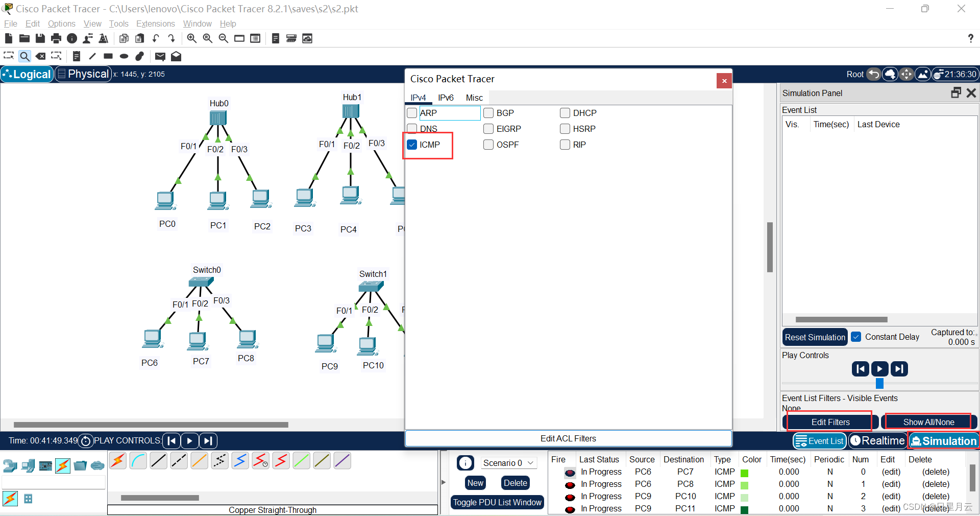980x516 pixels.
Task: Zoom in on the workspace
Action: [x=192, y=38]
